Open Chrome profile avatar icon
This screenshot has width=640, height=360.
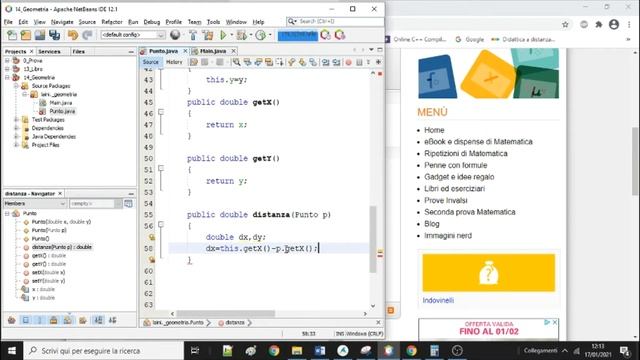[x=614, y=24]
